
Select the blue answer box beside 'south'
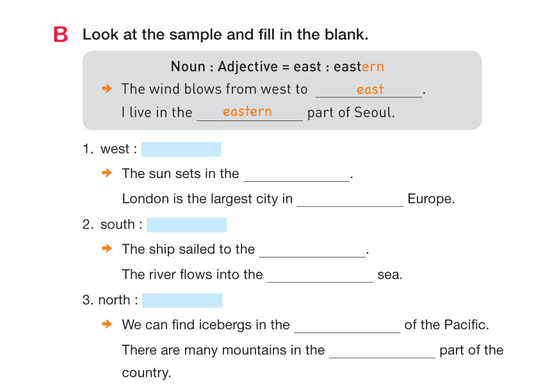point(186,225)
